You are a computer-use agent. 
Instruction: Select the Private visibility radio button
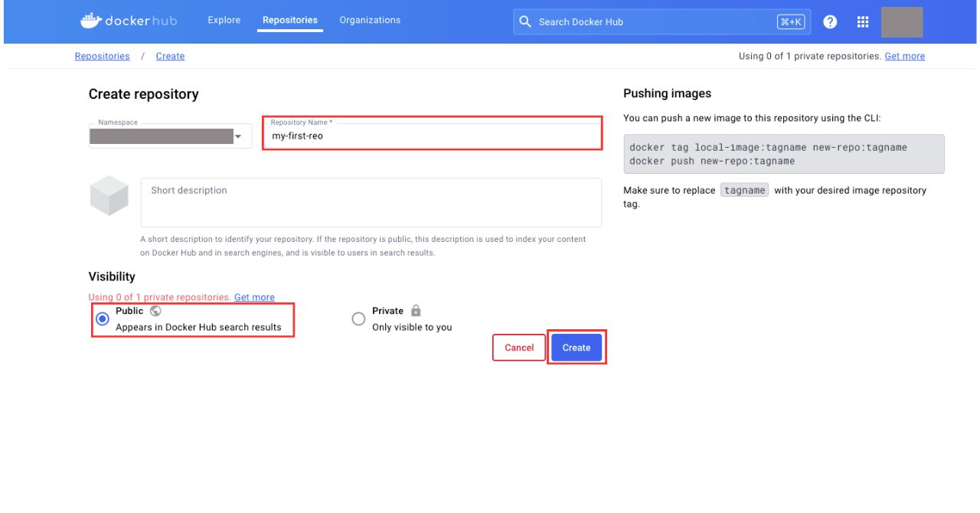click(358, 319)
